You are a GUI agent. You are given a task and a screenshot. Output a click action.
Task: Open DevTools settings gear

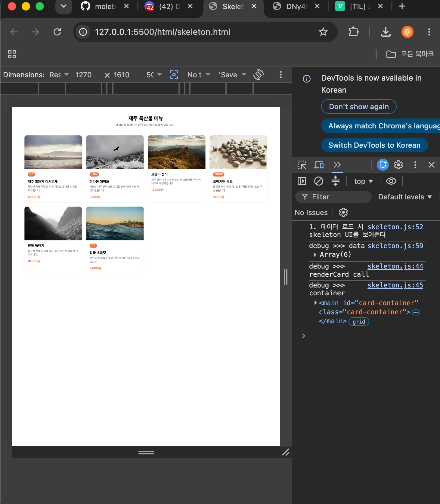[398, 165]
